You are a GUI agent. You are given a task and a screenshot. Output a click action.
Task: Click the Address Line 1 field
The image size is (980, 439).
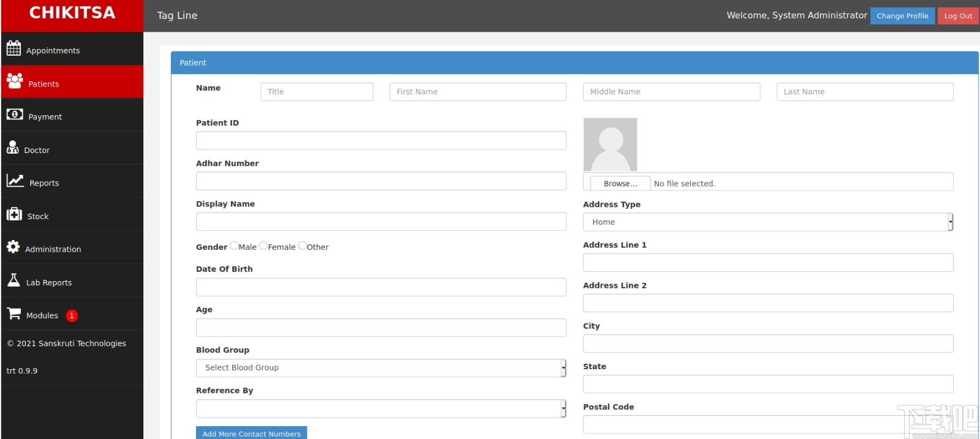(x=768, y=263)
